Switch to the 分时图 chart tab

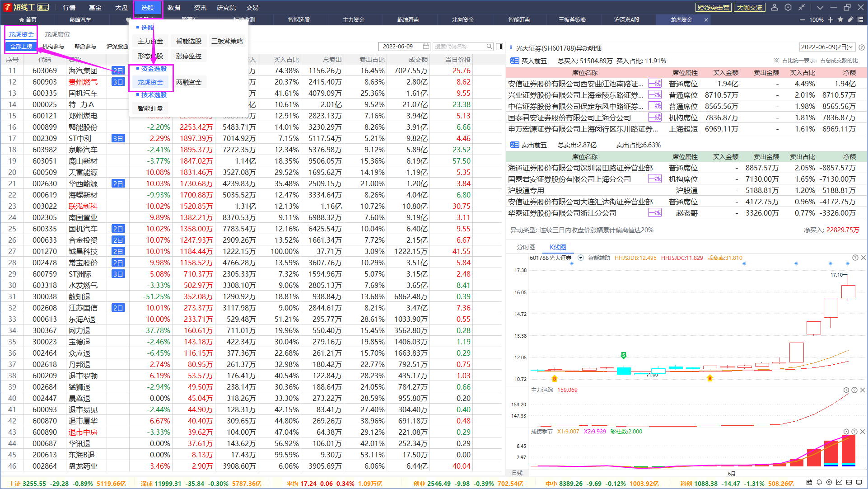pyautogui.click(x=526, y=247)
